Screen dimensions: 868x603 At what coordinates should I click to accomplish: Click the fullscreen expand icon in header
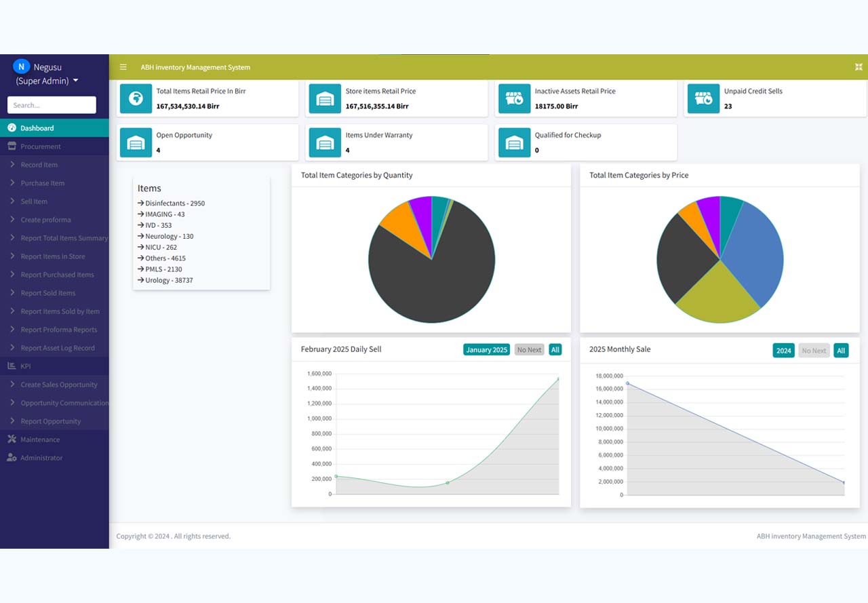pyautogui.click(x=859, y=67)
